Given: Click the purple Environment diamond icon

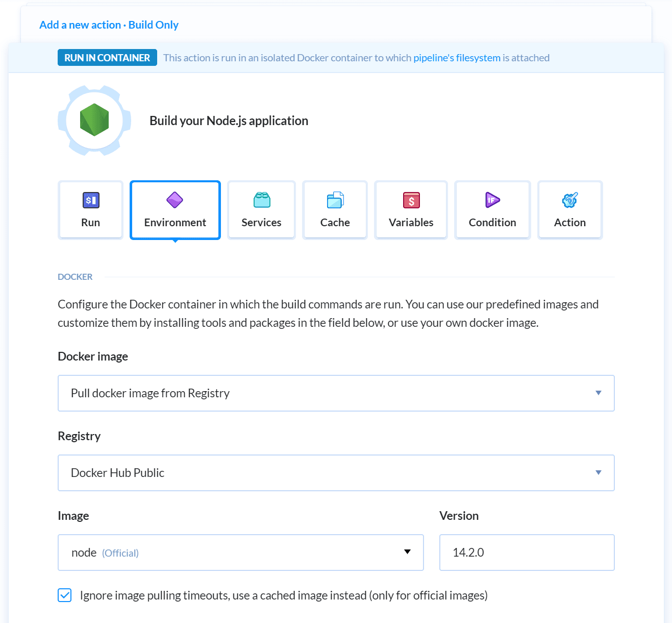Looking at the screenshot, I should [x=175, y=200].
